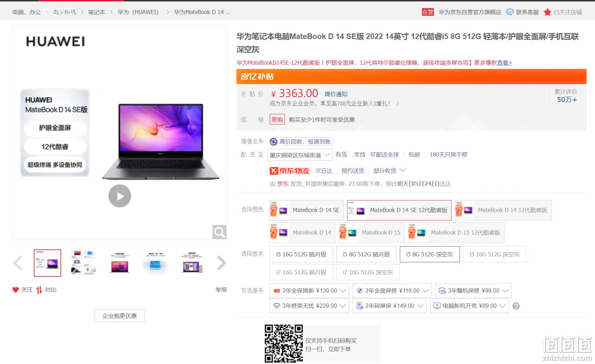Expand 2年全面保修 ¥118.00 dropdown
This screenshot has height=364, width=595.
(426, 291)
